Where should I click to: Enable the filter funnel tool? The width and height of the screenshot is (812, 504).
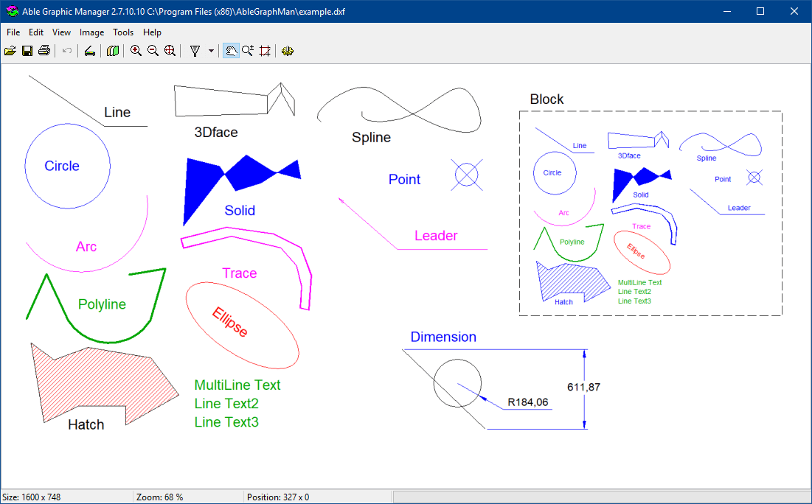tap(195, 50)
